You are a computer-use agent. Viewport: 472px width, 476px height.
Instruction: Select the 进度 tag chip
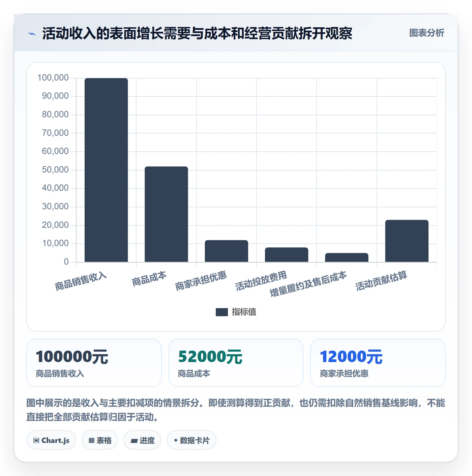coord(142,440)
